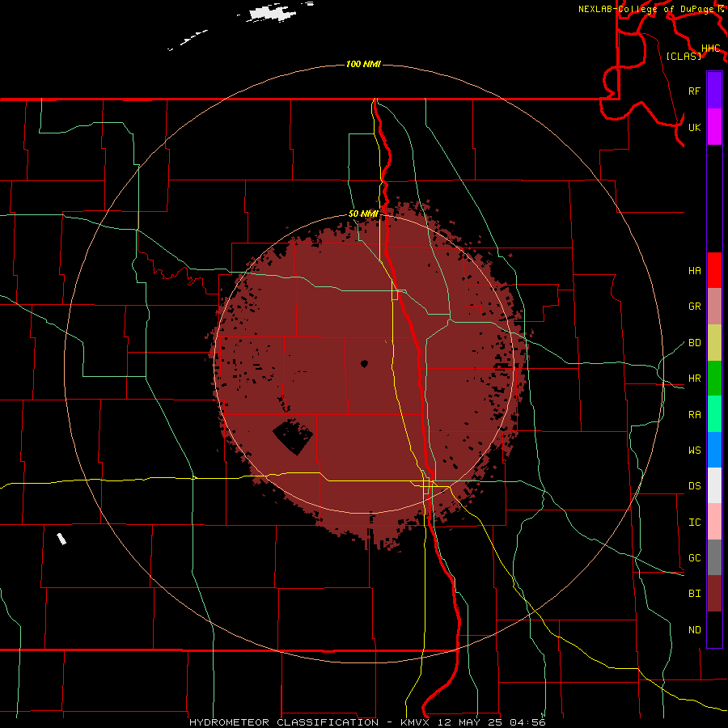Click the WS blue legend swatch
Viewport: 728px width, 728px height.
coord(714,450)
